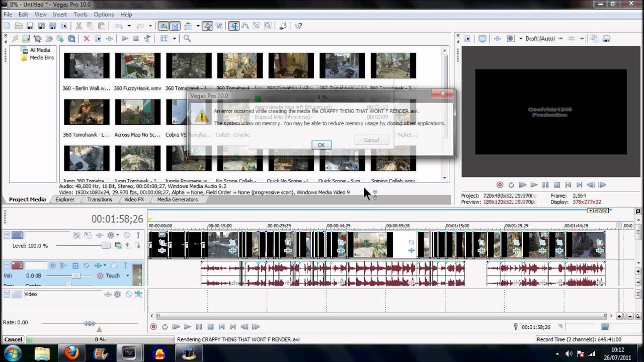Viewport: 644px width, 362px height.
Task: Toggle Enable Snapping in main toolbar
Action: [164, 26]
